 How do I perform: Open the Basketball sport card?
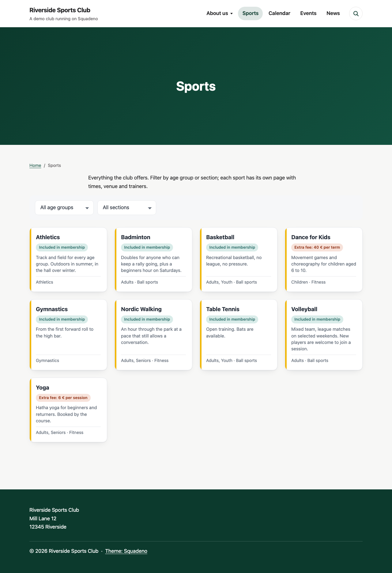point(239,259)
